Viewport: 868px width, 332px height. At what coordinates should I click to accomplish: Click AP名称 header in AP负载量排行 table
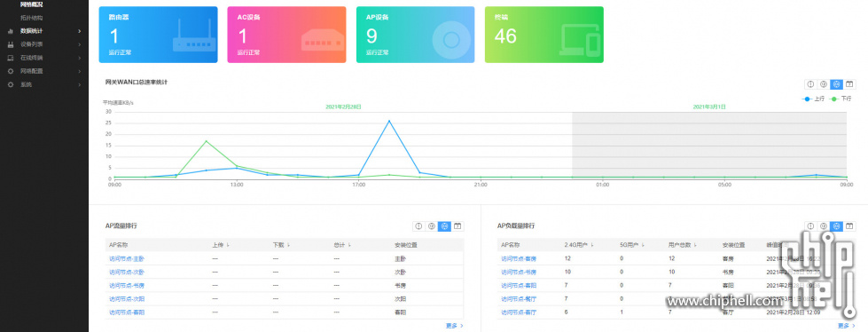tap(510, 245)
